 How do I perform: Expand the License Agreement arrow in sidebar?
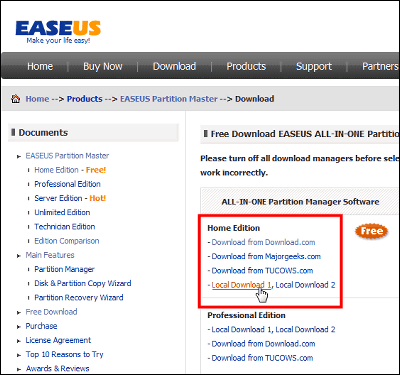pos(19,341)
